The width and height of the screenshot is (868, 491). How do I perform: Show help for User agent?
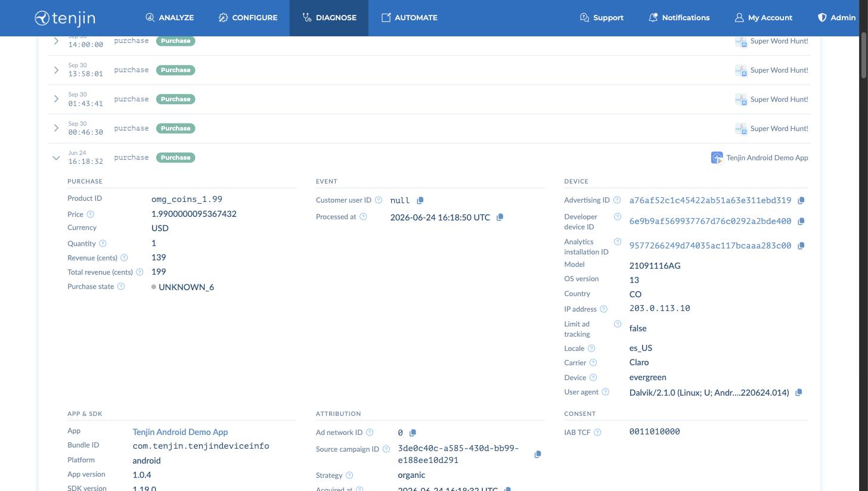[x=605, y=392]
